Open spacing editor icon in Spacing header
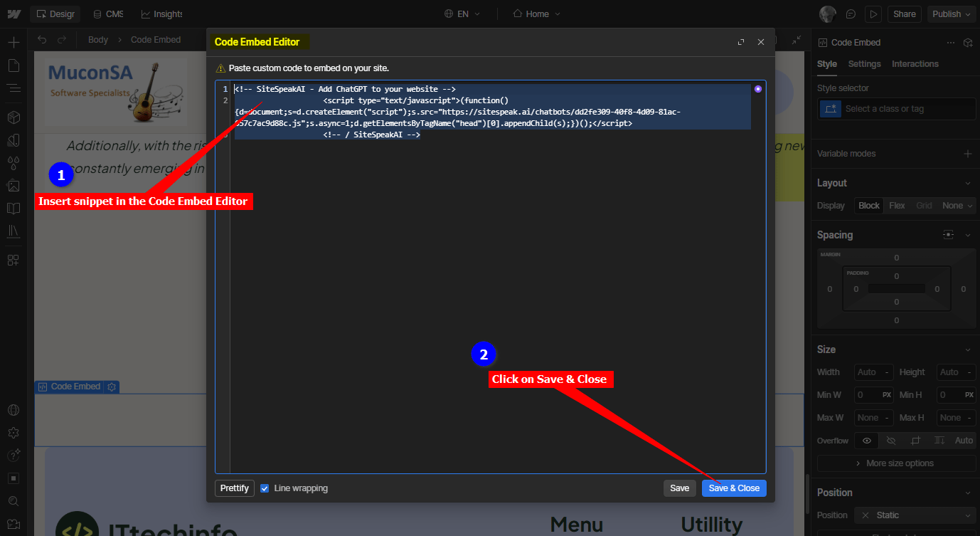Image resolution: width=980 pixels, height=536 pixels. point(948,235)
